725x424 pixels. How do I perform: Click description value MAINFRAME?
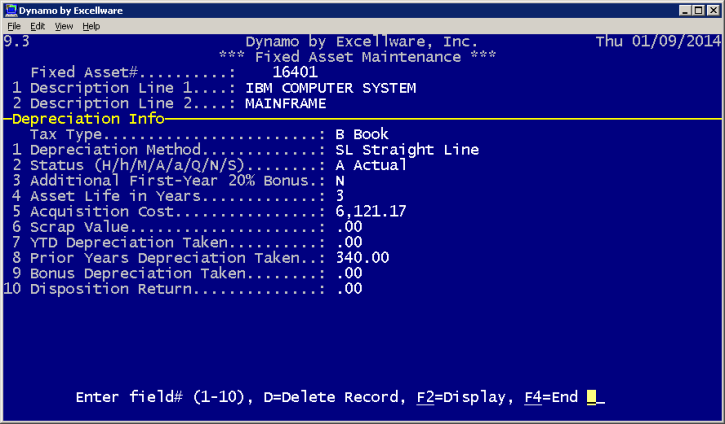click(286, 103)
